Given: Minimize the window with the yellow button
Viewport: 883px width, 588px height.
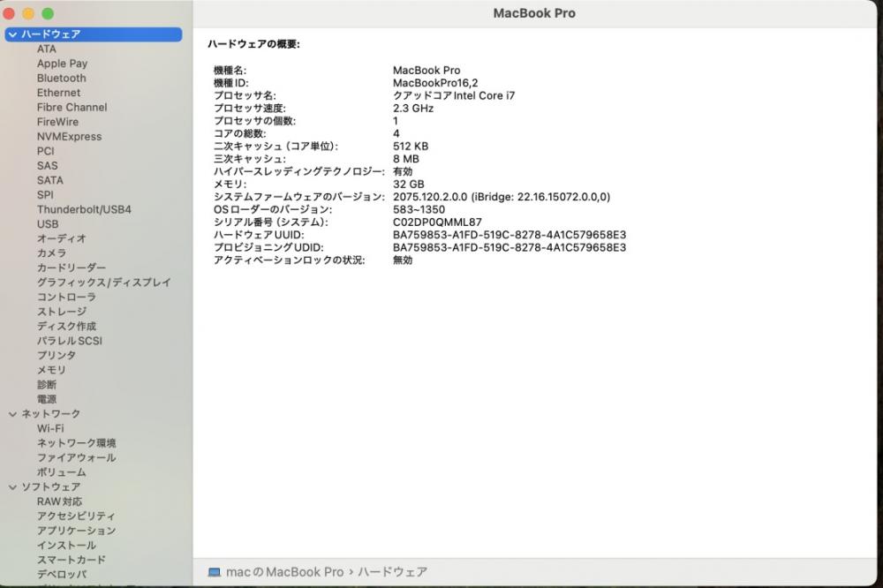Looking at the screenshot, I should [28, 13].
